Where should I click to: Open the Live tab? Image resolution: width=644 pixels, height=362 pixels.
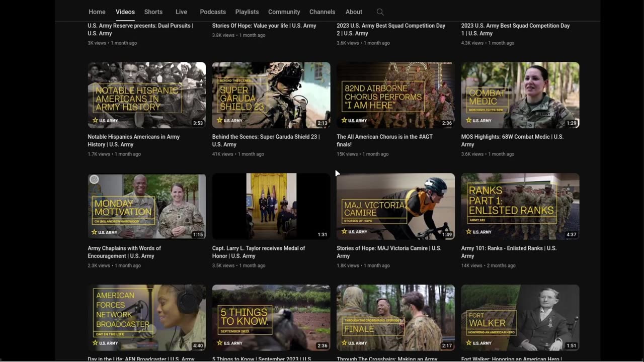click(x=181, y=12)
